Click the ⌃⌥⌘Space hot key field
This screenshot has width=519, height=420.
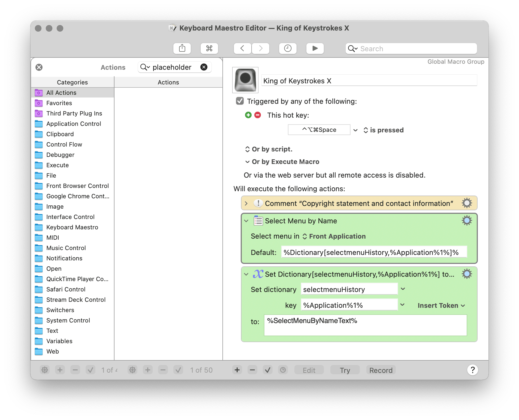point(319,130)
